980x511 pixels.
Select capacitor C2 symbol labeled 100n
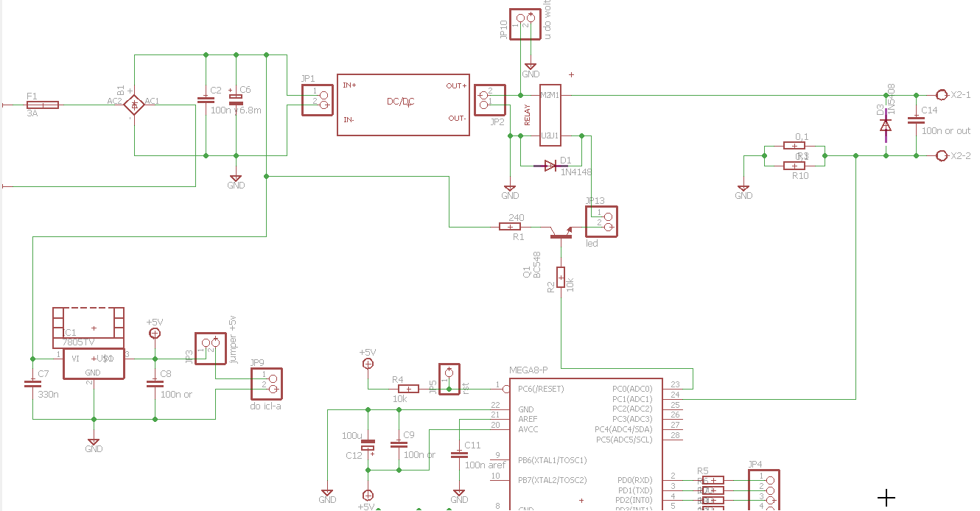pos(206,99)
